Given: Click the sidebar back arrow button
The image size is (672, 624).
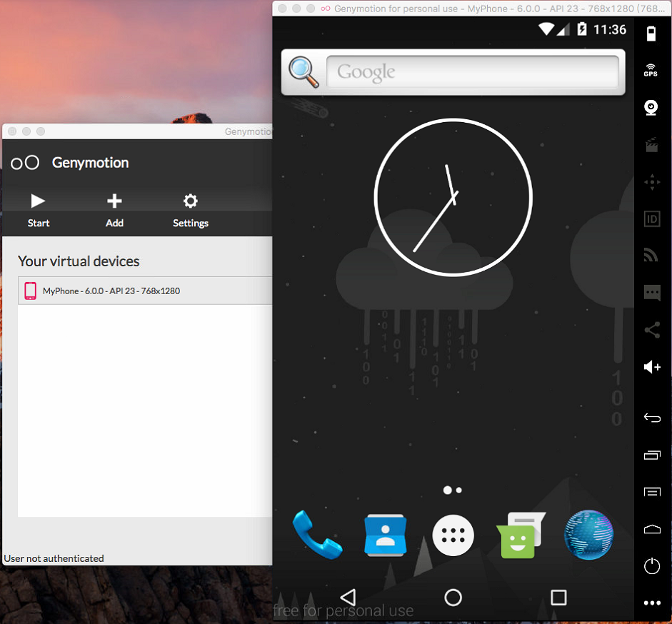Looking at the screenshot, I should [652, 418].
